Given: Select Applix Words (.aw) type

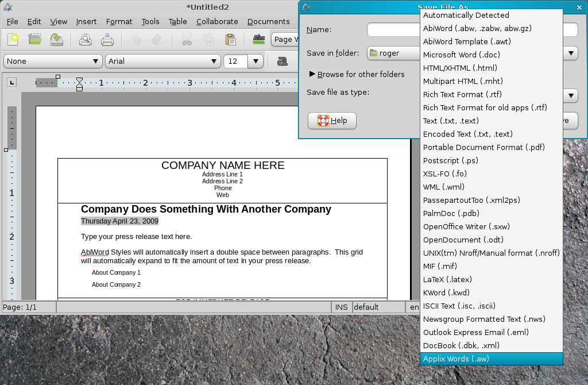Looking at the screenshot, I should pos(492,359).
